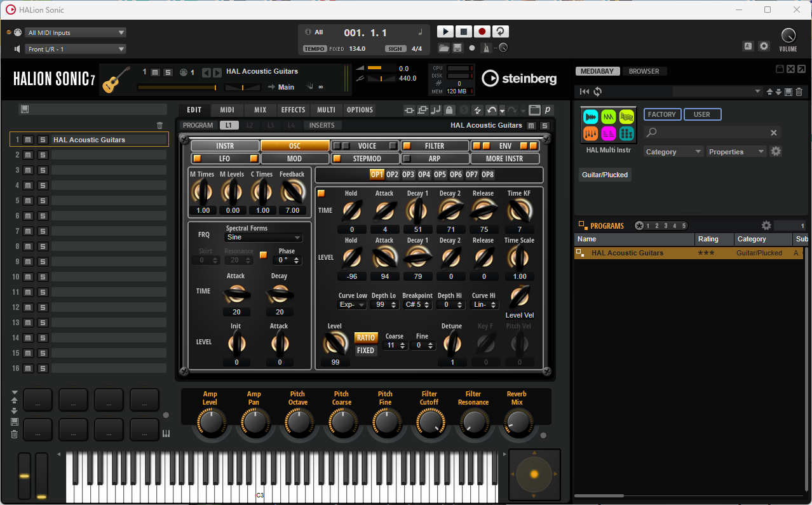Open the All MIDI Inputs dropdown
This screenshot has height=505, width=812.
point(76,33)
